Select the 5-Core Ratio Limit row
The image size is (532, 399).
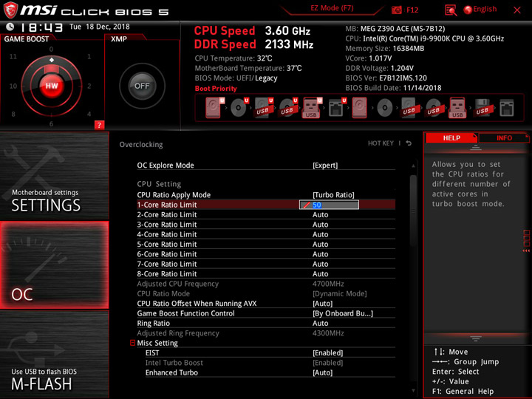point(266,244)
